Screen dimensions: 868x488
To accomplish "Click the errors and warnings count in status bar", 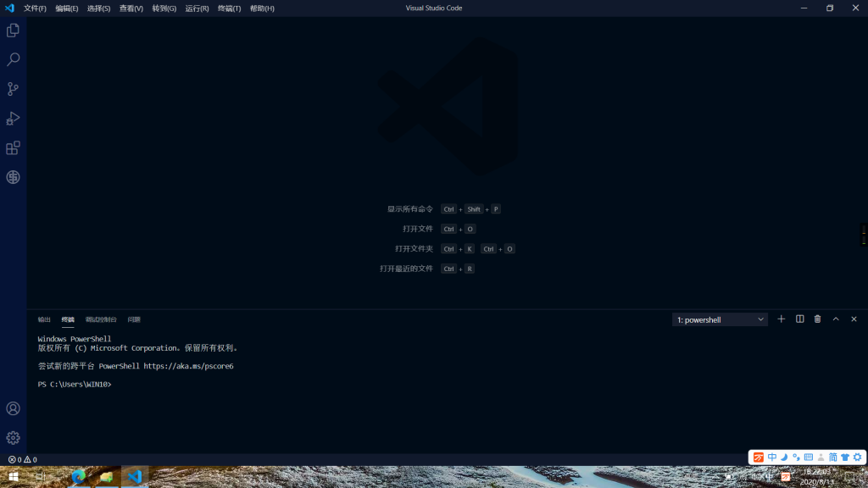I will coord(23,460).
